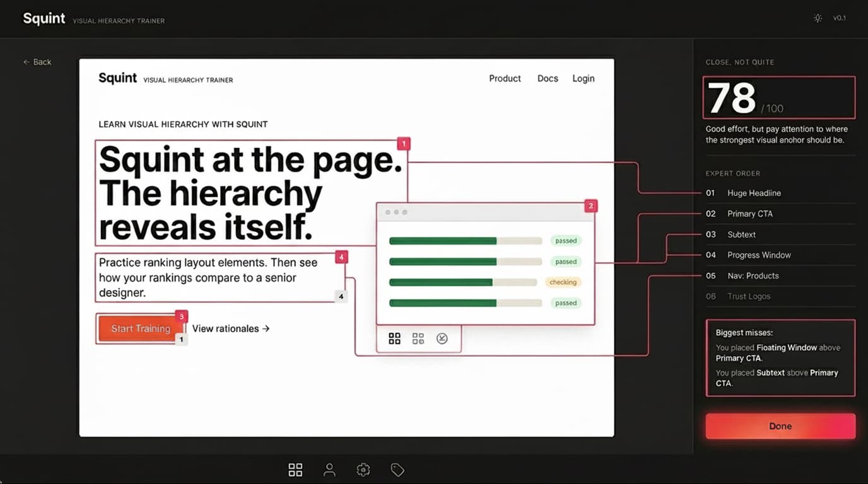Select the Nav: Products row in expert order
The height and width of the screenshot is (484, 868).
click(780, 276)
